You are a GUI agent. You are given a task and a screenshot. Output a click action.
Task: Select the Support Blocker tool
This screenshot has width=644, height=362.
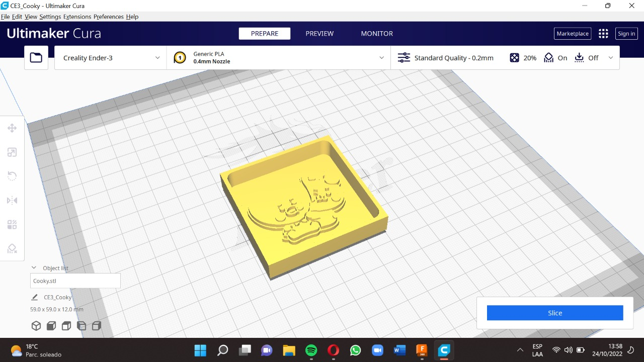pyautogui.click(x=12, y=248)
